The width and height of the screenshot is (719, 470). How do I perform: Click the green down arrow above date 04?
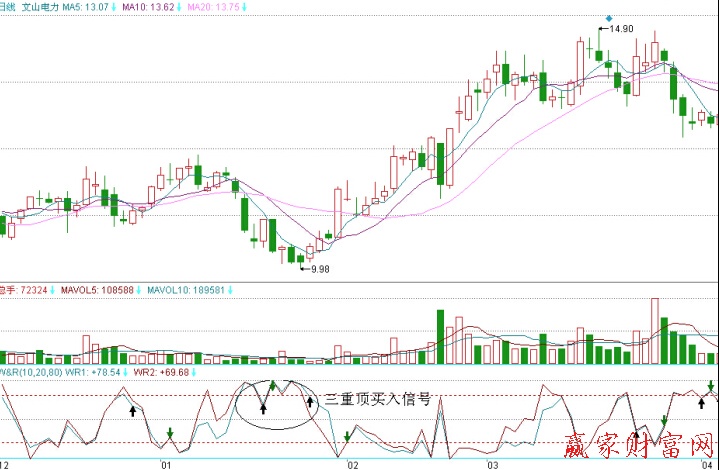point(711,386)
